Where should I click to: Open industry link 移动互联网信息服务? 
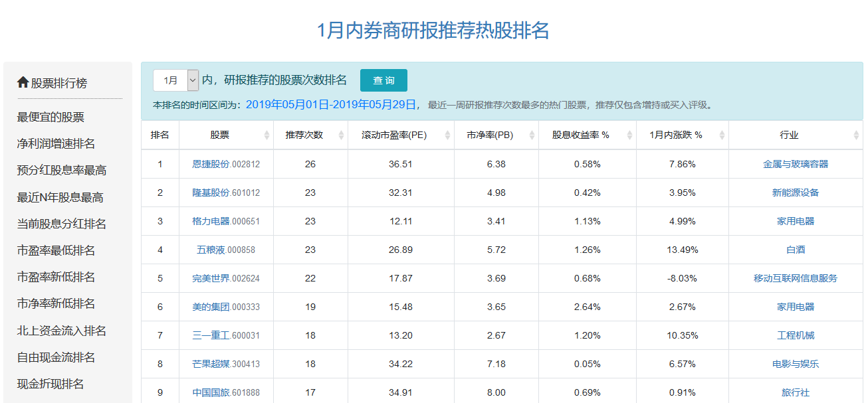pyautogui.click(x=796, y=278)
